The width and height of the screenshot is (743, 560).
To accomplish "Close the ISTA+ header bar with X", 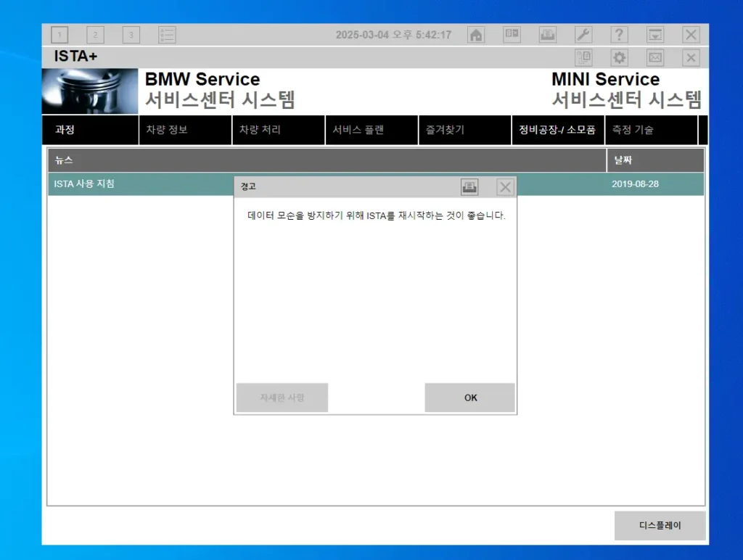I will coord(691,58).
